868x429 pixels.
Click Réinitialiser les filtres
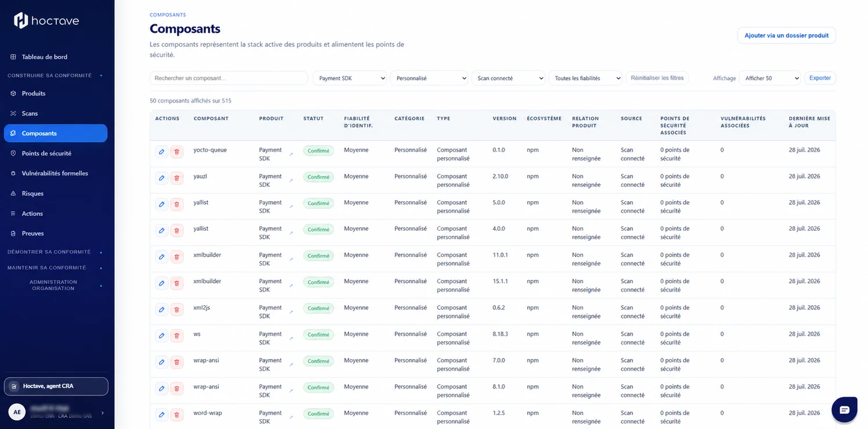[657, 78]
